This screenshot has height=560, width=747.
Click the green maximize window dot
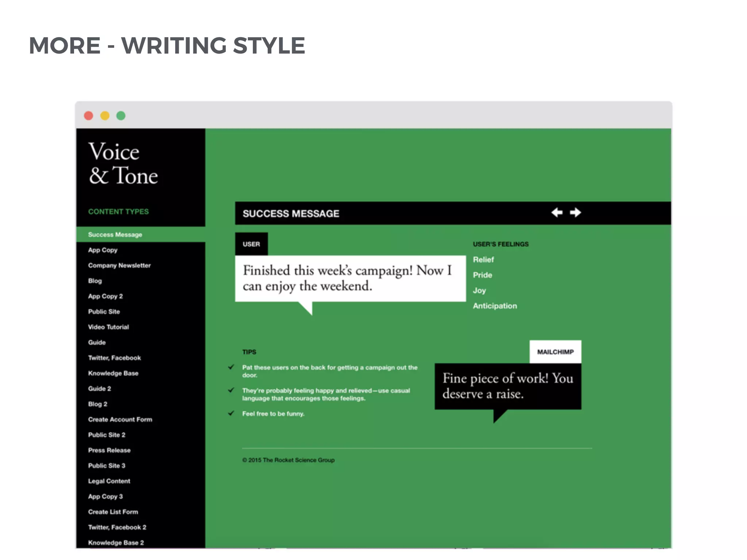pos(121,116)
